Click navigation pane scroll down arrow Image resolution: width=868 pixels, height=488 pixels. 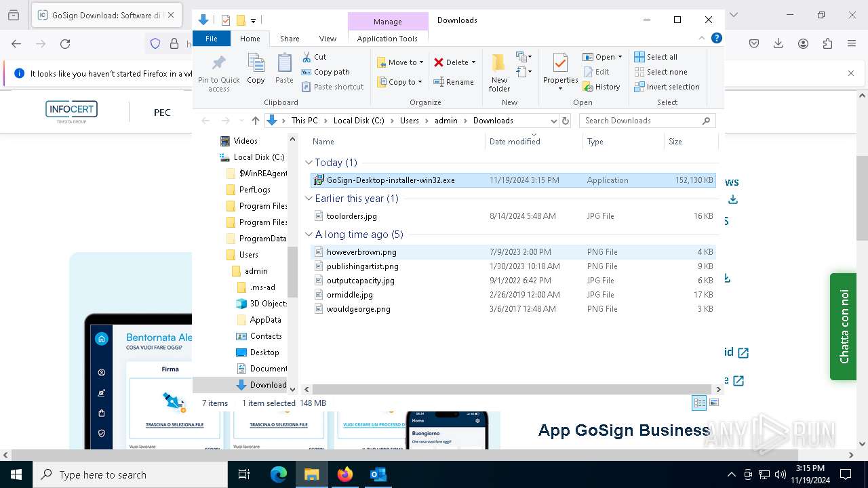tap(293, 389)
